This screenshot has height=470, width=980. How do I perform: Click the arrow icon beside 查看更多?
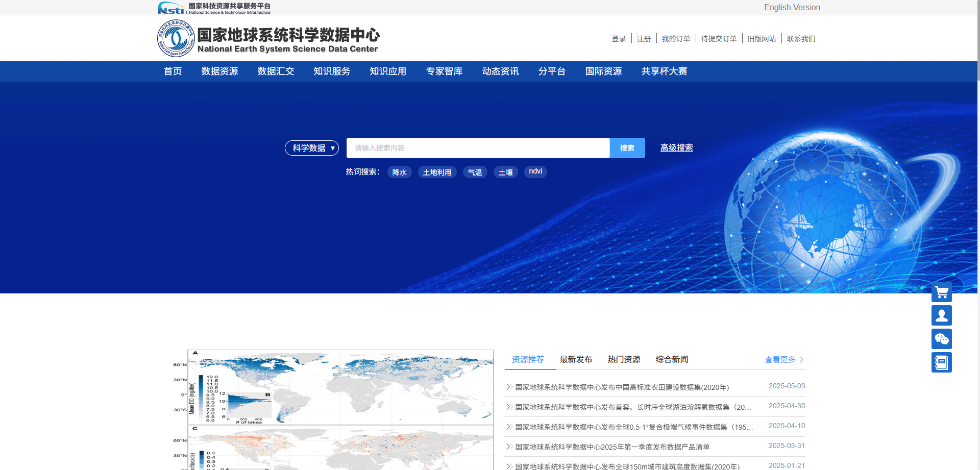[801, 360]
